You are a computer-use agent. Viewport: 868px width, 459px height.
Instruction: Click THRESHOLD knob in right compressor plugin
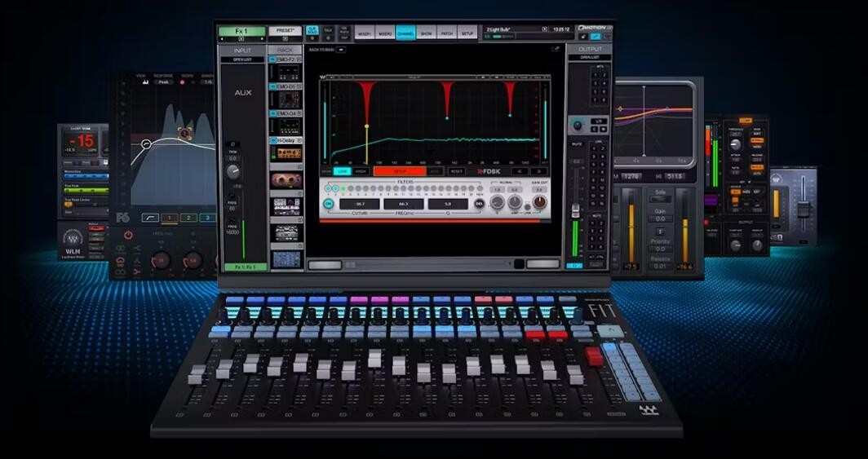point(735,144)
